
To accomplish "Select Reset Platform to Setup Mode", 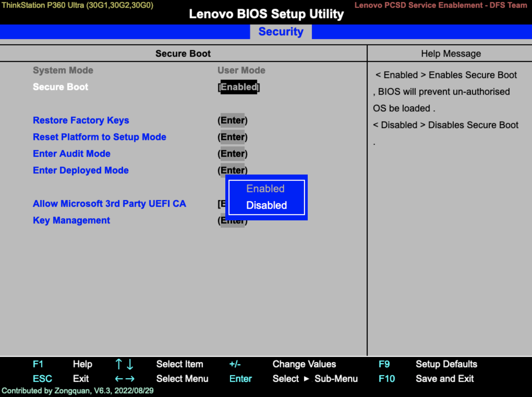I will 99,137.
